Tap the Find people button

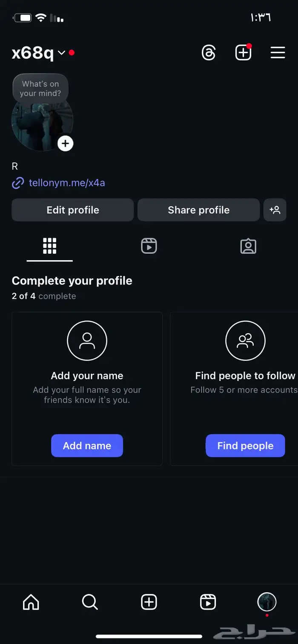tap(245, 445)
